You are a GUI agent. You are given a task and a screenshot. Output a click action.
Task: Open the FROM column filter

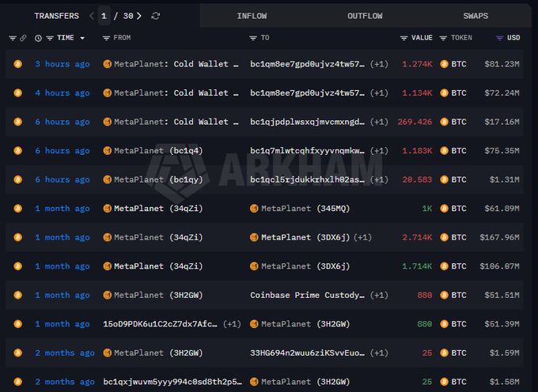click(x=106, y=38)
